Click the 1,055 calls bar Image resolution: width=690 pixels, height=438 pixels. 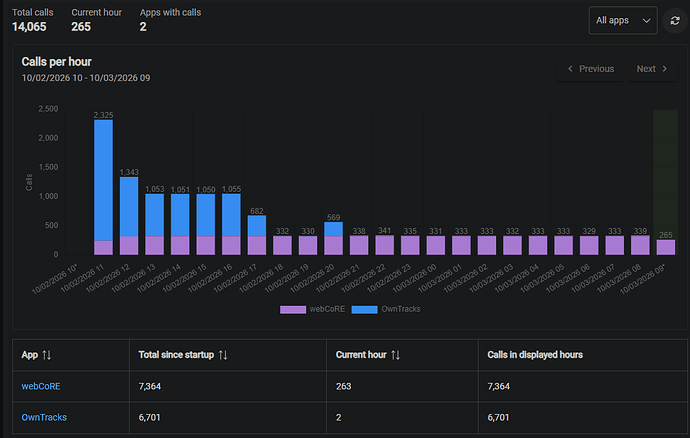(x=231, y=224)
